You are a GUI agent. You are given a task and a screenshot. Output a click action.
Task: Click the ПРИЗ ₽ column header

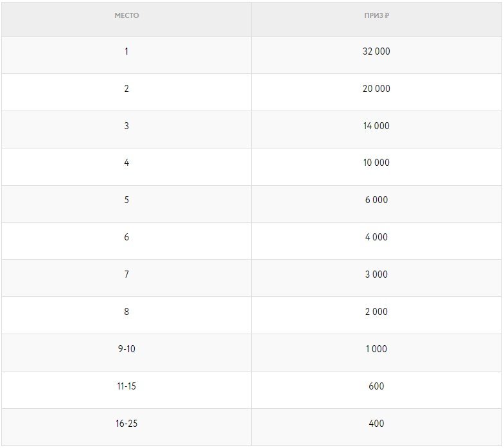coord(376,15)
